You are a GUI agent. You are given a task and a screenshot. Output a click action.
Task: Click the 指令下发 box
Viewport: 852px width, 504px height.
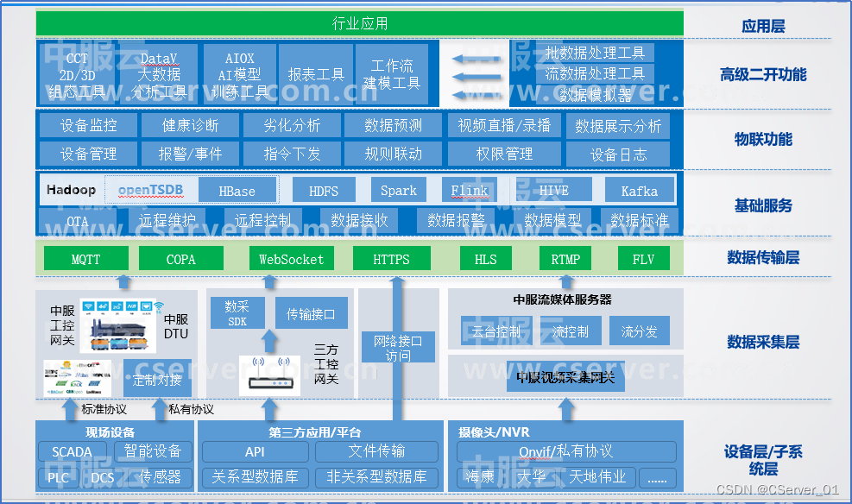tap(292, 154)
